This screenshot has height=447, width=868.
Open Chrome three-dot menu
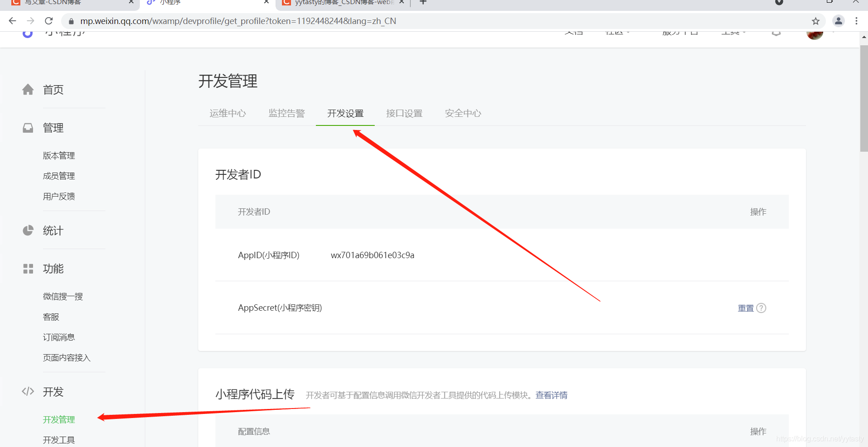(856, 21)
